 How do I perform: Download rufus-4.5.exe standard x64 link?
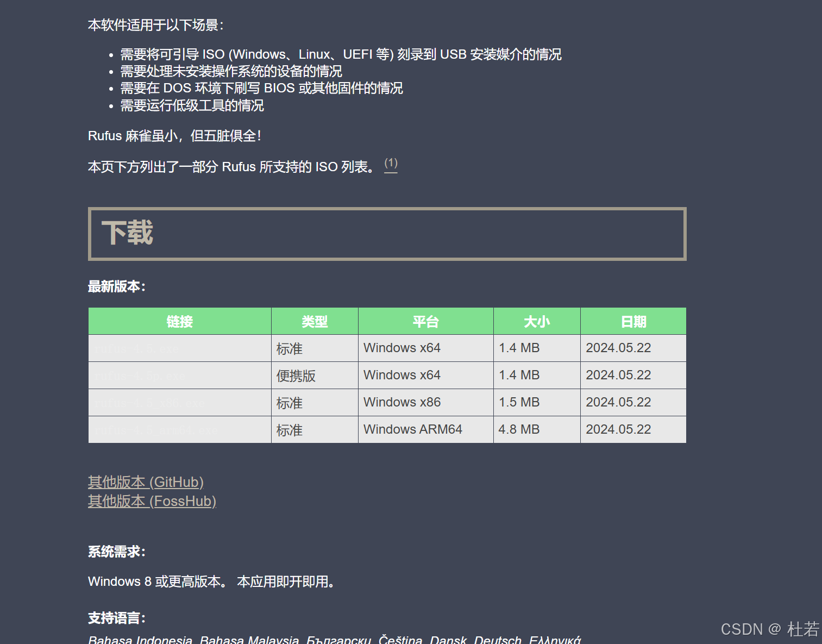pos(136,349)
